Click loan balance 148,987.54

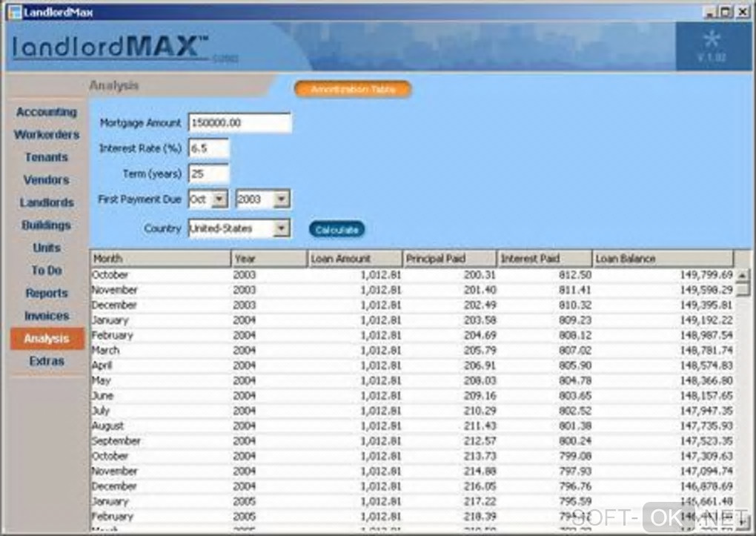pyautogui.click(x=706, y=335)
